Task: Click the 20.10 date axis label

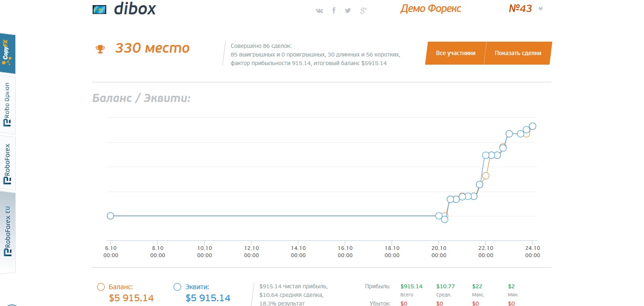Action: [x=439, y=251]
